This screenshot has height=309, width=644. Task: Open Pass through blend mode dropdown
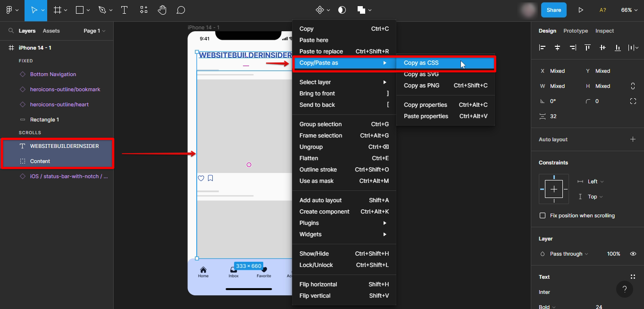[x=569, y=254]
